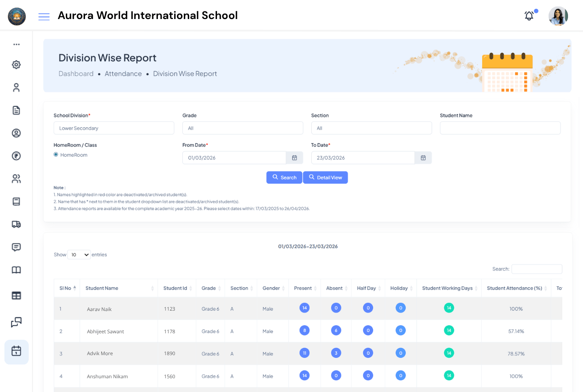The height and width of the screenshot is (392, 583).
Task: Open the Section dropdown showing All
Action: tap(371, 128)
